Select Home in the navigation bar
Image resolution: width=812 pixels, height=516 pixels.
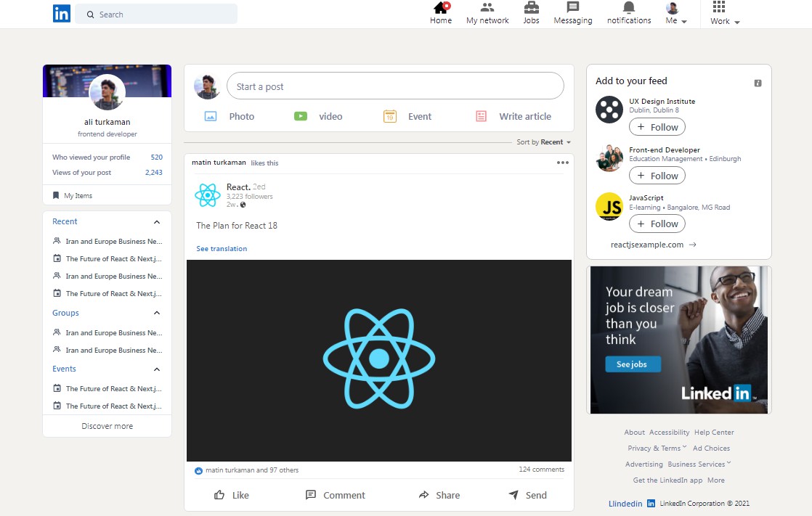click(441, 9)
